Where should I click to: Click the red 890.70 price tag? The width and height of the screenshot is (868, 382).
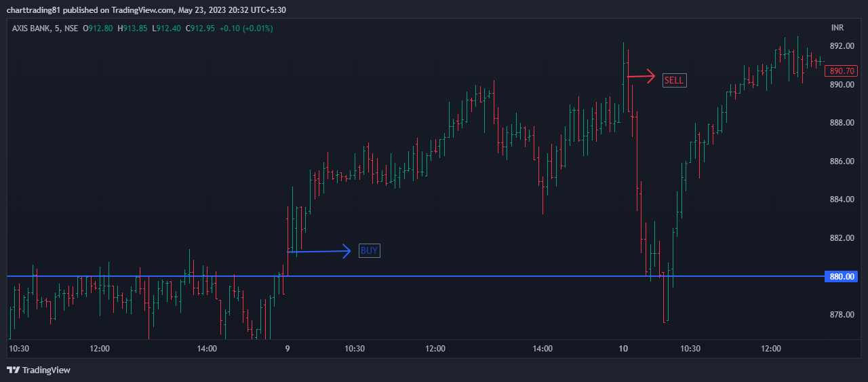pyautogui.click(x=841, y=71)
